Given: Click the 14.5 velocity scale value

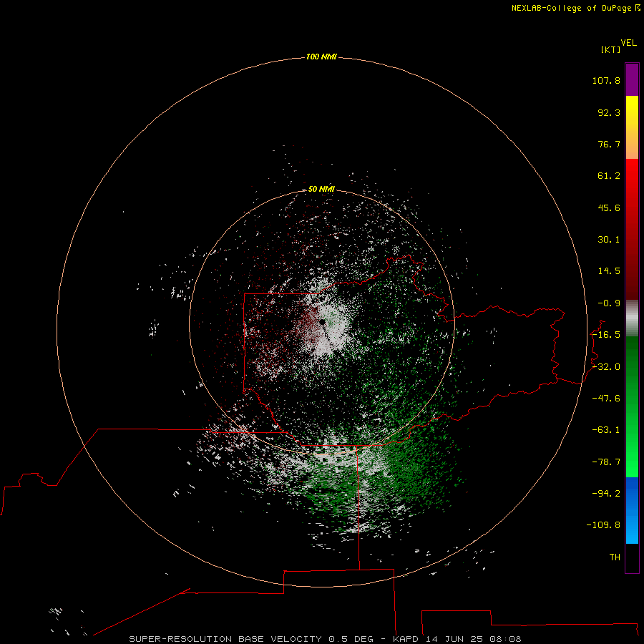Looking at the screenshot, I should point(609,271).
